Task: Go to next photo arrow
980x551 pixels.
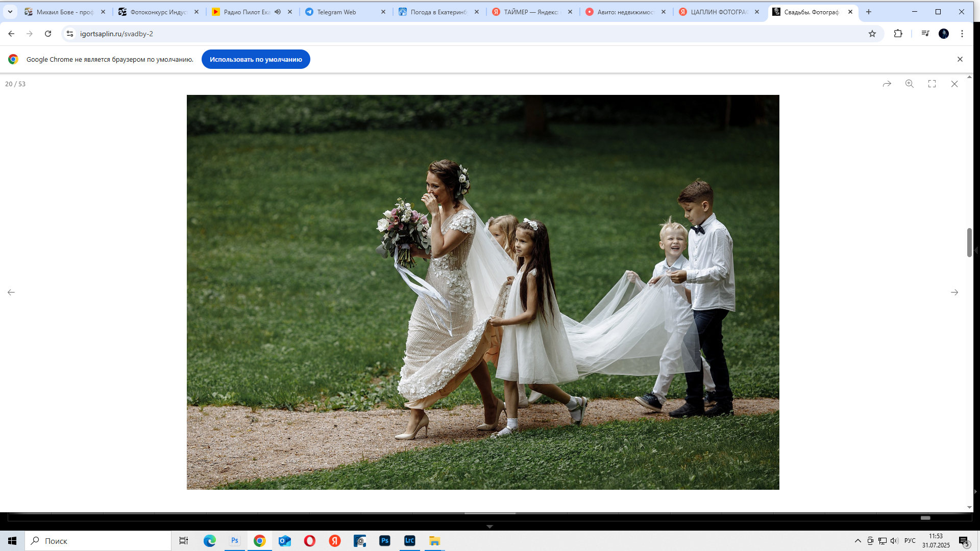Action: pyautogui.click(x=954, y=292)
